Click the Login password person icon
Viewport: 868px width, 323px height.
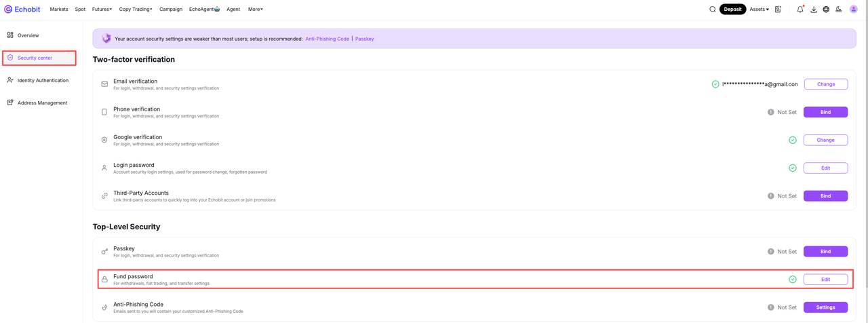[x=104, y=168]
